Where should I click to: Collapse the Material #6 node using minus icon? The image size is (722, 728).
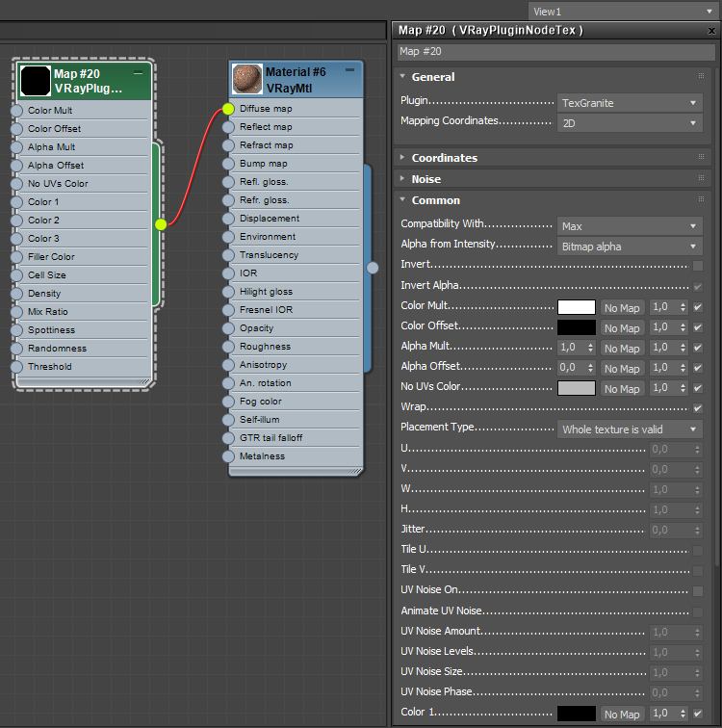coord(350,71)
